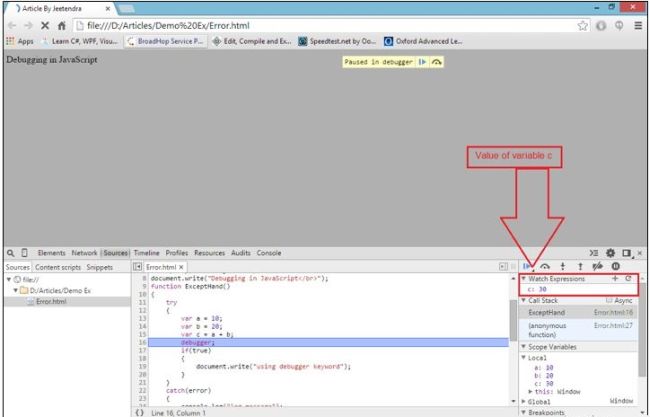Screen dimensions: 650x417
Task: Click the 'Line 16, Column 1' status text
Action: 178,413
